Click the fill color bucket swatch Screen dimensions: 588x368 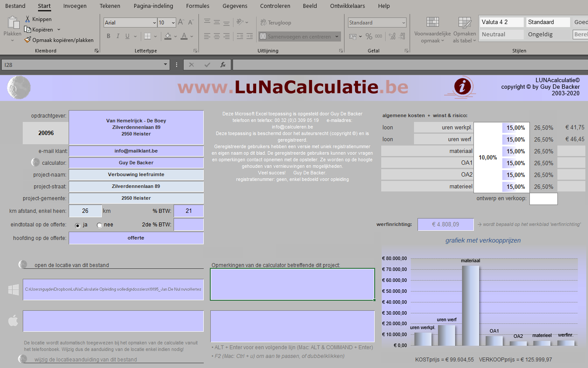[168, 36]
